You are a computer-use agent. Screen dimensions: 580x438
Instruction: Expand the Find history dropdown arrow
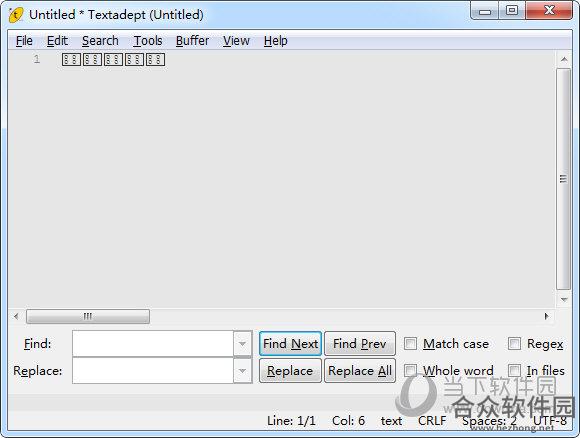click(x=243, y=344)
